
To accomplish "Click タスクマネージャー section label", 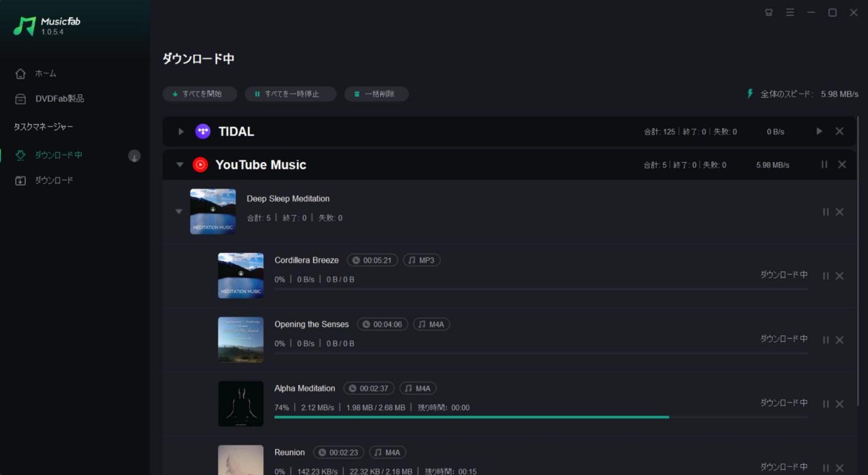I will [43, 127].
